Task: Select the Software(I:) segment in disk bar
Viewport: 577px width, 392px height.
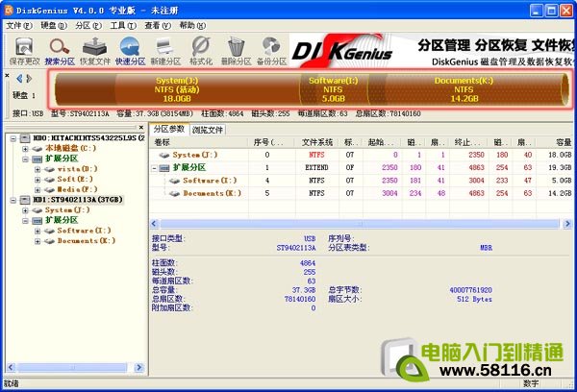Action: (x=333, y=89)
